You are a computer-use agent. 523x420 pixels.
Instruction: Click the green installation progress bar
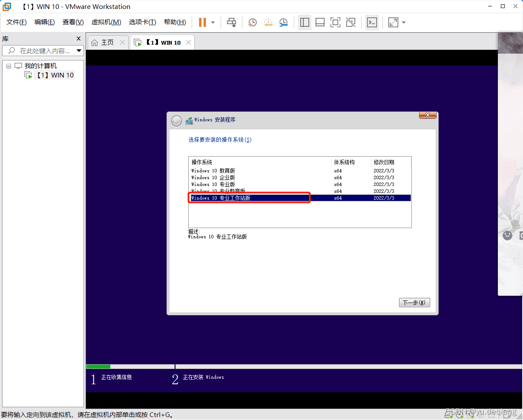98,366
